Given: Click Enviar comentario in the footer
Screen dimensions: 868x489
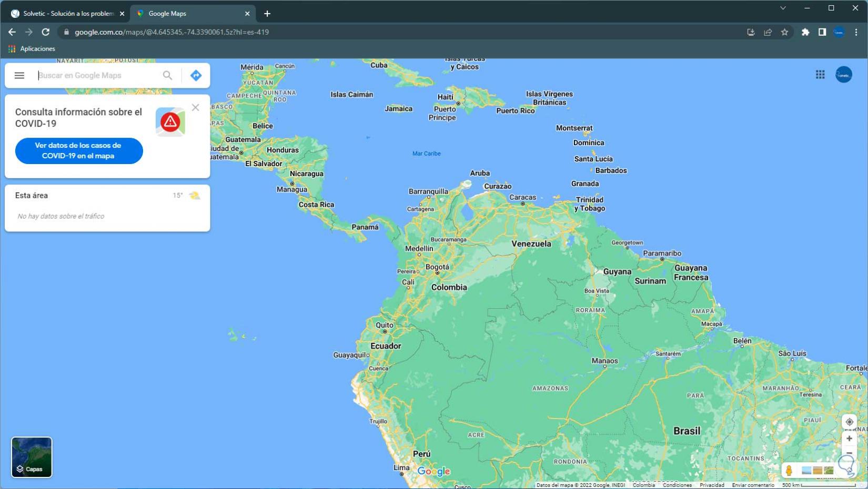Looking at the screenshot, I should click(x=753, y=485).
